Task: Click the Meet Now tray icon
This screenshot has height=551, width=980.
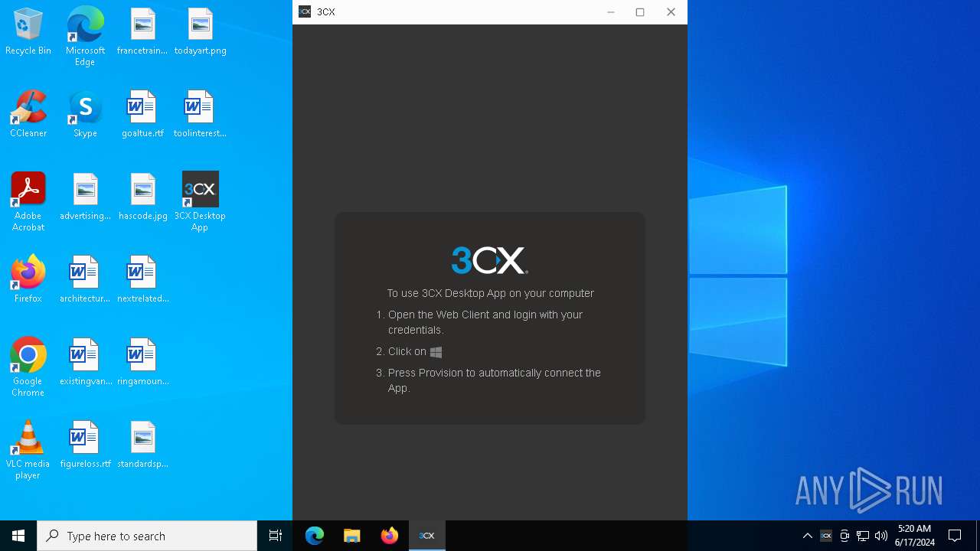Action: tap(844, 536)
